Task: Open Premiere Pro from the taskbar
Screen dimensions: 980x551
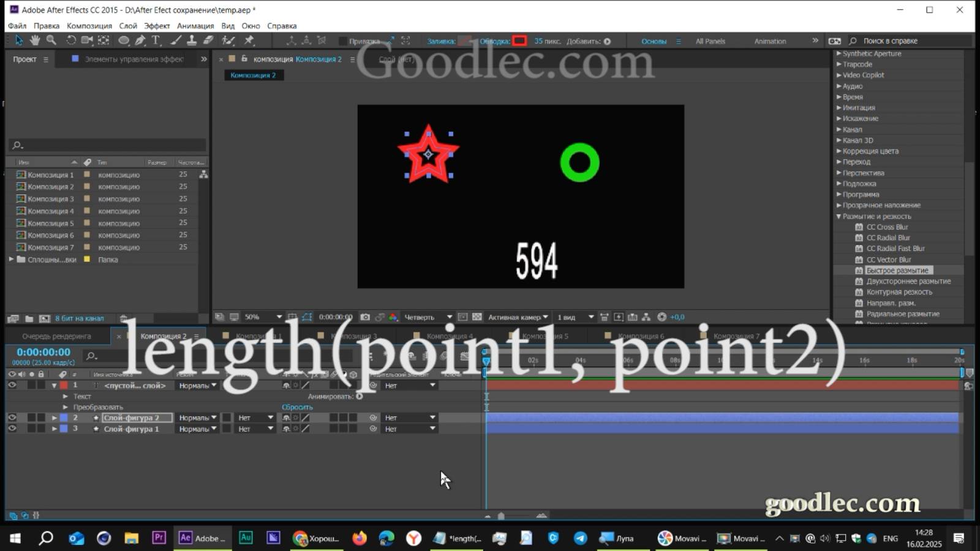Action: click(x=159, y=538)
